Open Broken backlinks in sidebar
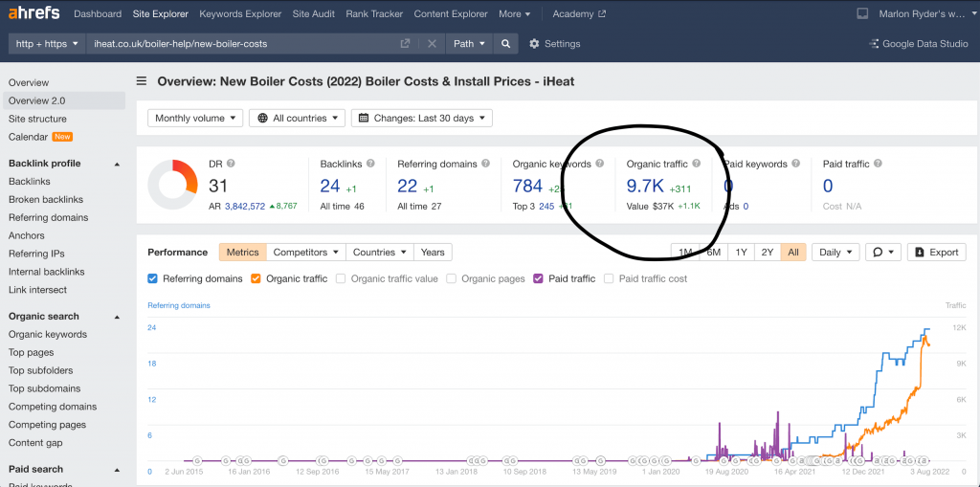This screenshot has width=980, height=487. point(46,199)
